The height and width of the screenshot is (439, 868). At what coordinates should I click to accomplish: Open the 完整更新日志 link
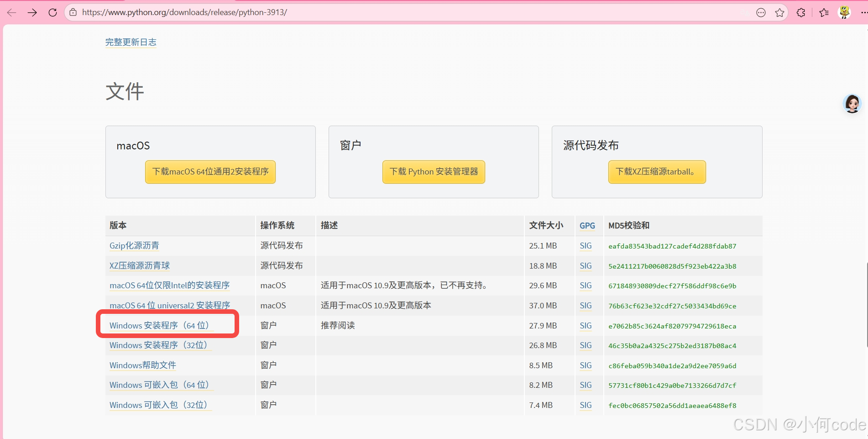131,42
